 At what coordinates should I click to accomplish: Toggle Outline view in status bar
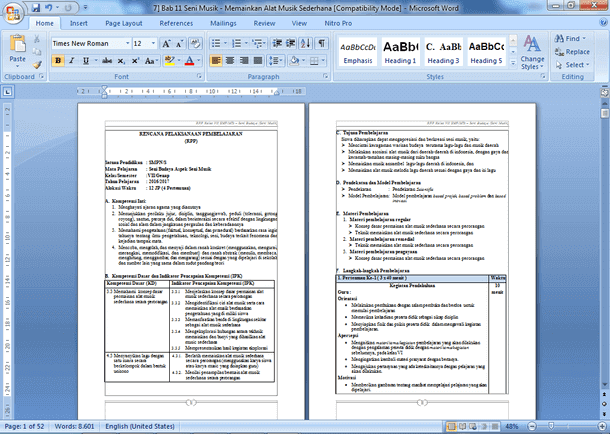484,427
